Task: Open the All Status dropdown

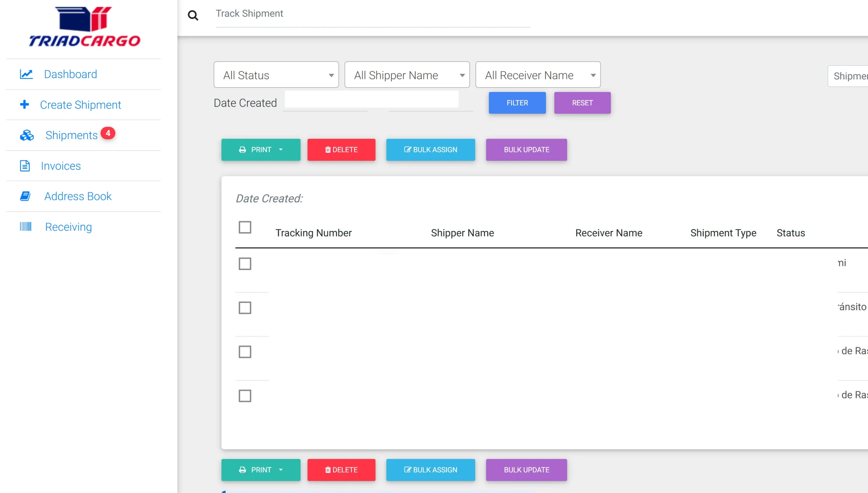Action: 276,75
